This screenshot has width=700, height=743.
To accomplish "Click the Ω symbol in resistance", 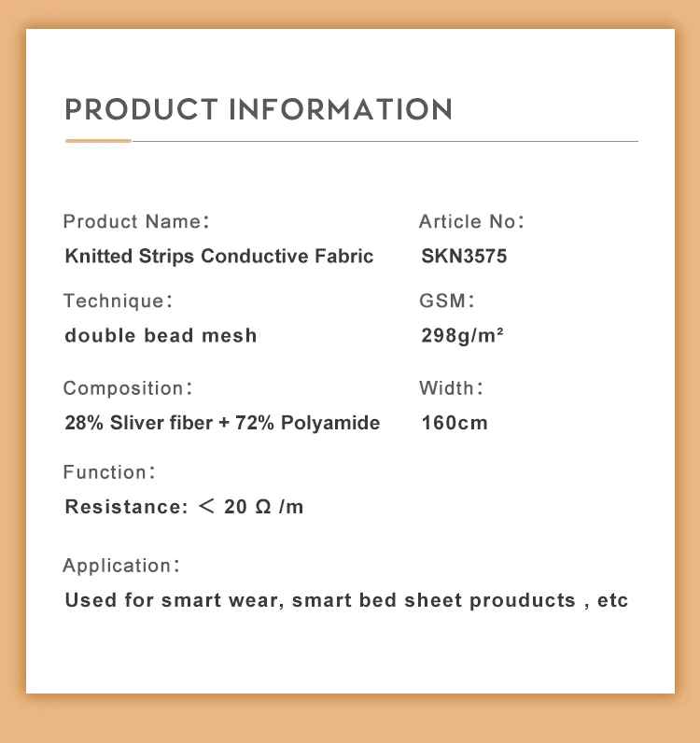I will tap(262, 508).
